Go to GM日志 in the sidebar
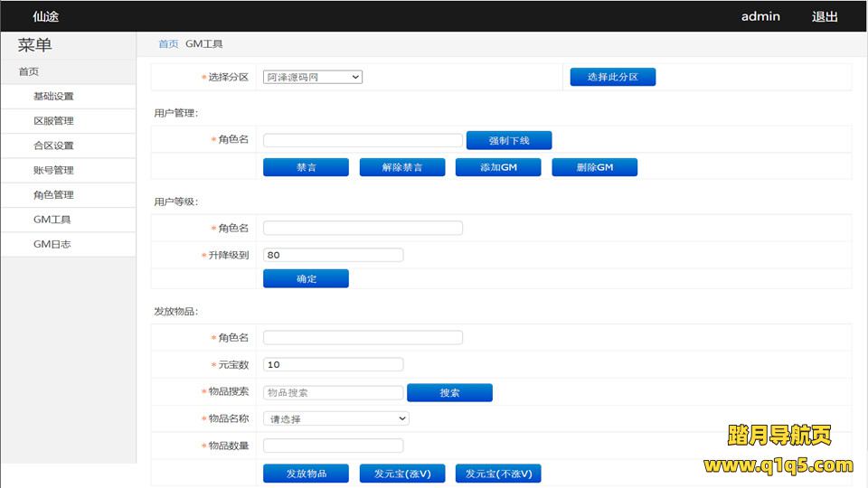Image resolution: width=868 pixels, height=488 pixels. [x=52, y=244]
